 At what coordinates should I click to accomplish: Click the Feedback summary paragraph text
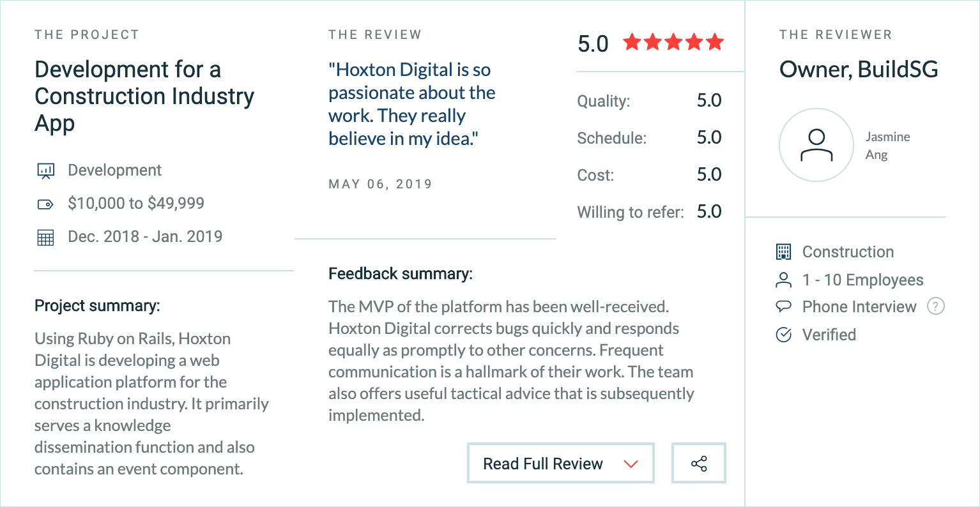pos(511,361)
